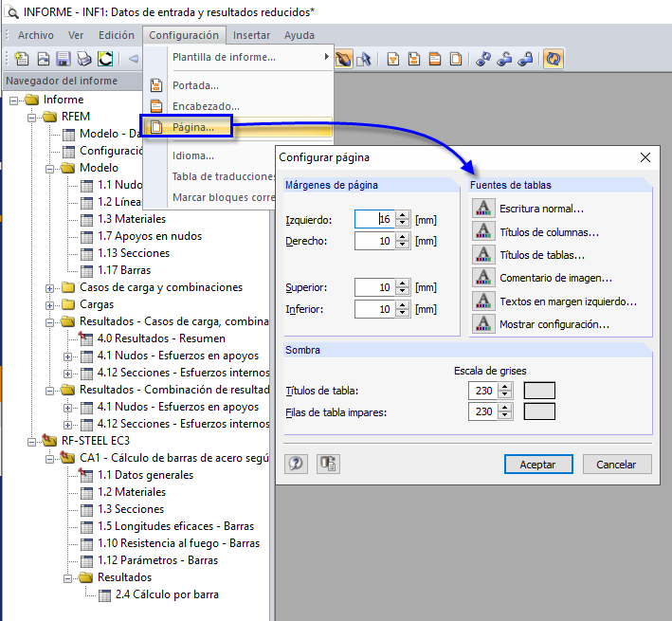Image resolution: width=672 pixels, height=621 pixels.
Task: Click the Inferior margin input field
Action: [x=375, y=309]
